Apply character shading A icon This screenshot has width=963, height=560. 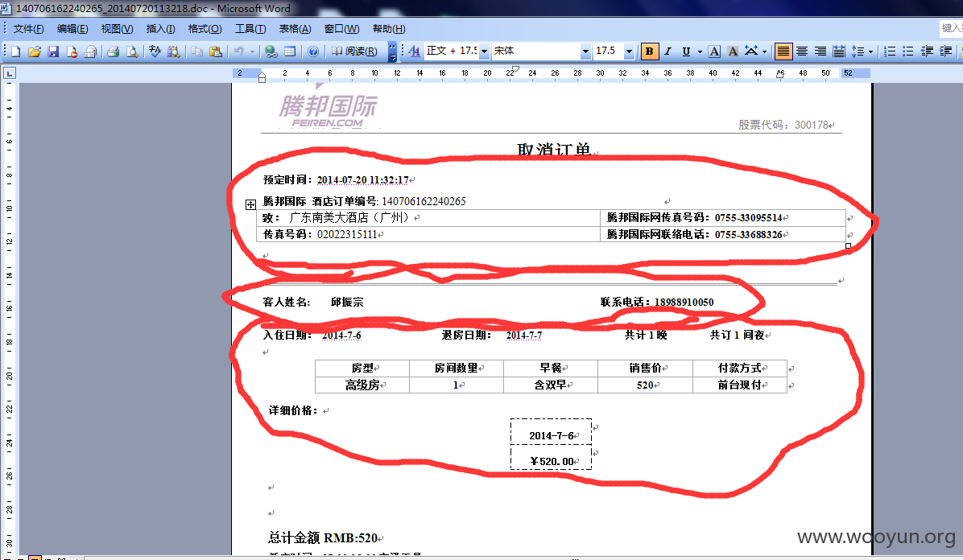click(733, 51)
